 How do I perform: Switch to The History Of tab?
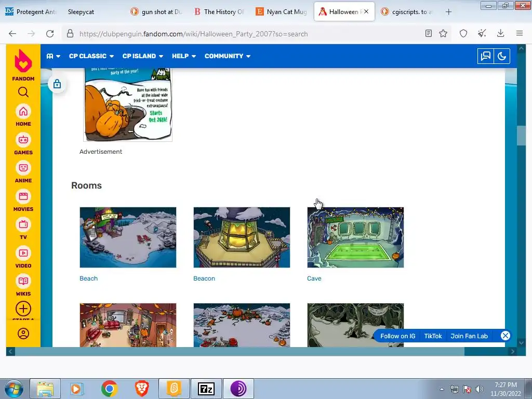219,12
